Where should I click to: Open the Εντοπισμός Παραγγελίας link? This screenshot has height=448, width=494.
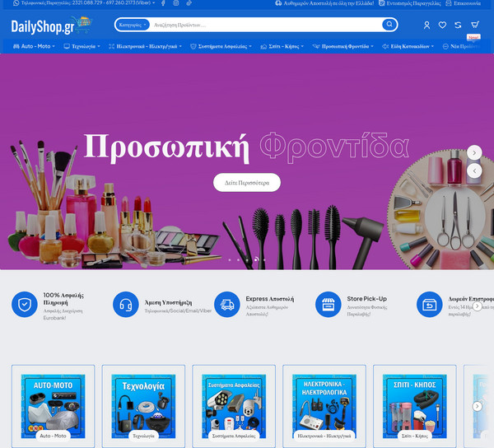(410, 3)
